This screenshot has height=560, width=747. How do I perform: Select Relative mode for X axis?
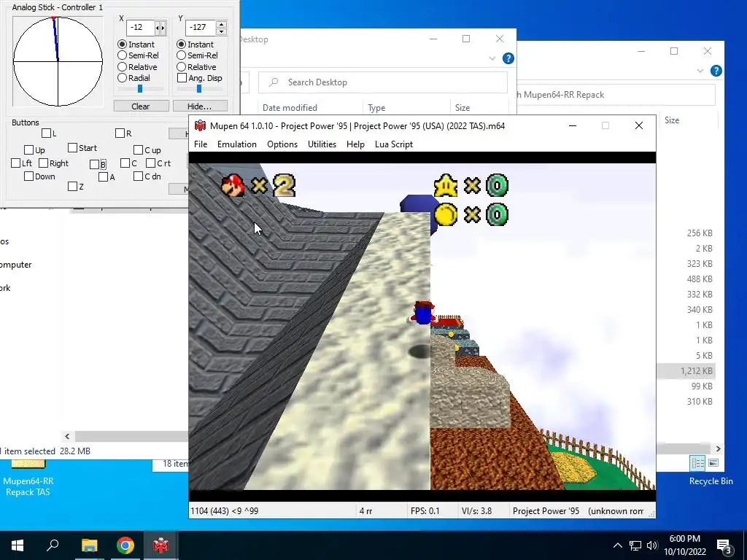click(123, 67)
